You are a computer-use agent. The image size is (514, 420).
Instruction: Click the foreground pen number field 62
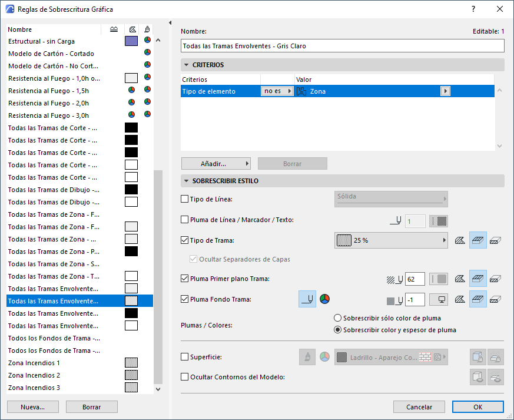click(x=415, y=279)
